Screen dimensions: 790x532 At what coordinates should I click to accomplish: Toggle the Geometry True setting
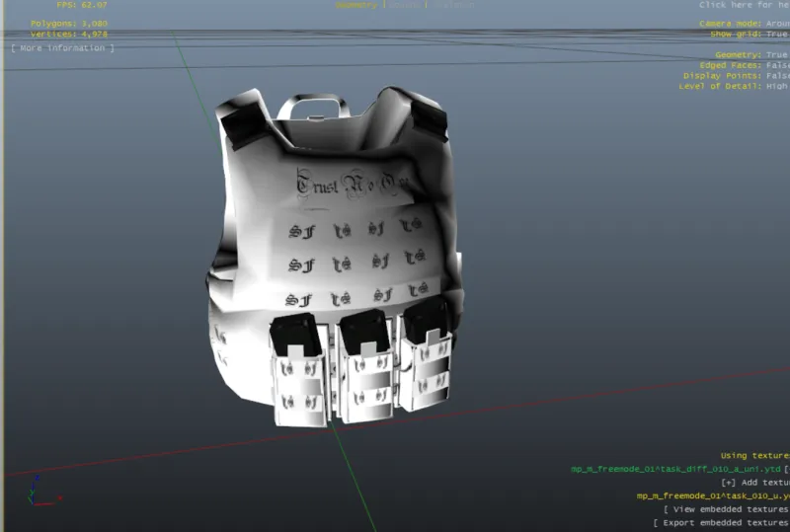click(751, 55)
